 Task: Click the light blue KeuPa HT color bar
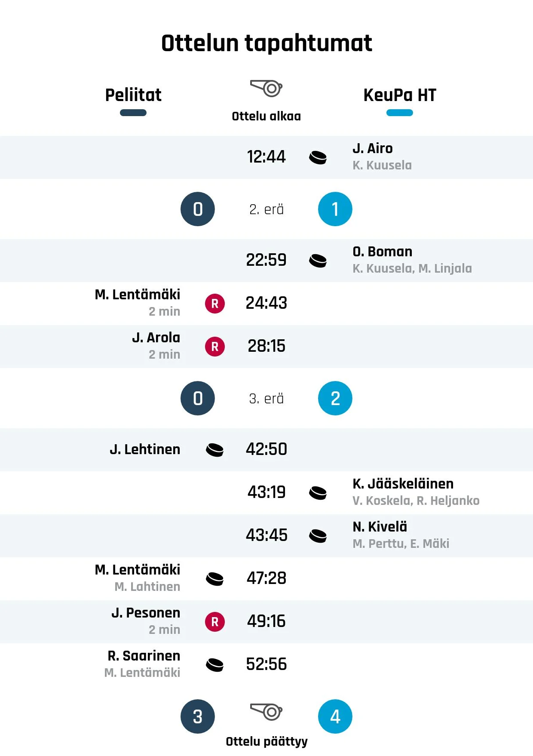400,113
